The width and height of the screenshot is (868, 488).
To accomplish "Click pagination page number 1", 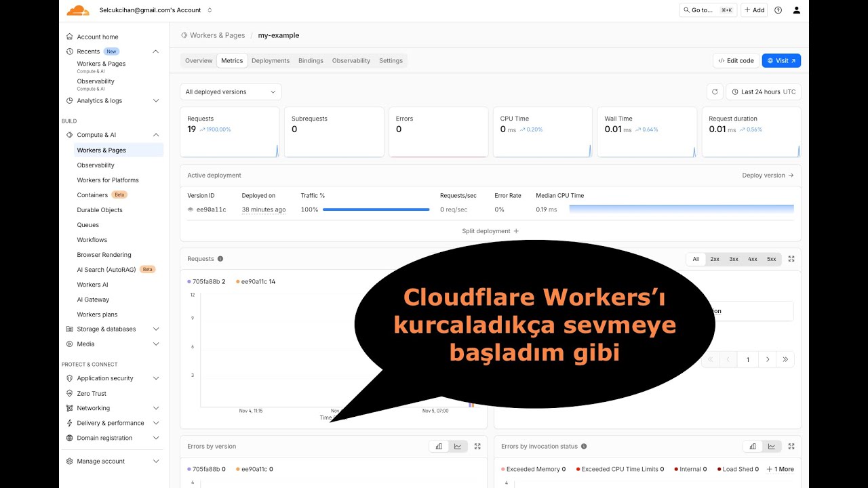I will pyautogui.click(x=748, y=359).
